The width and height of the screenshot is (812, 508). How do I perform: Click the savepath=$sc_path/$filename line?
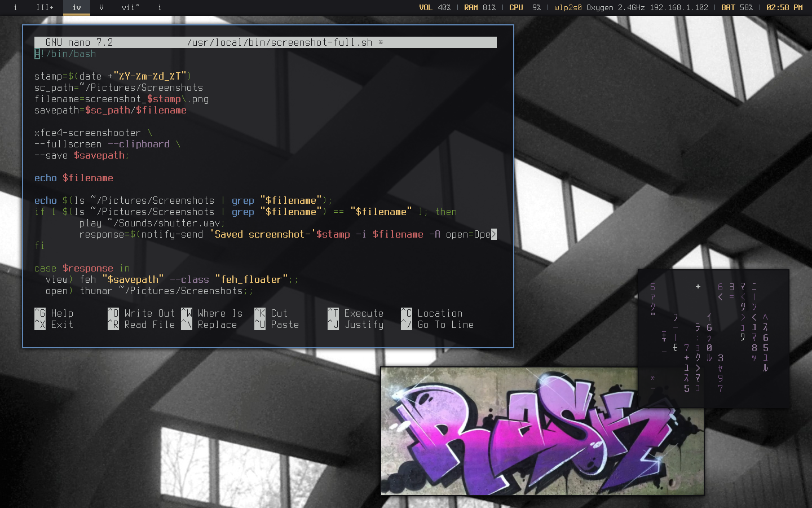point(111,110)
